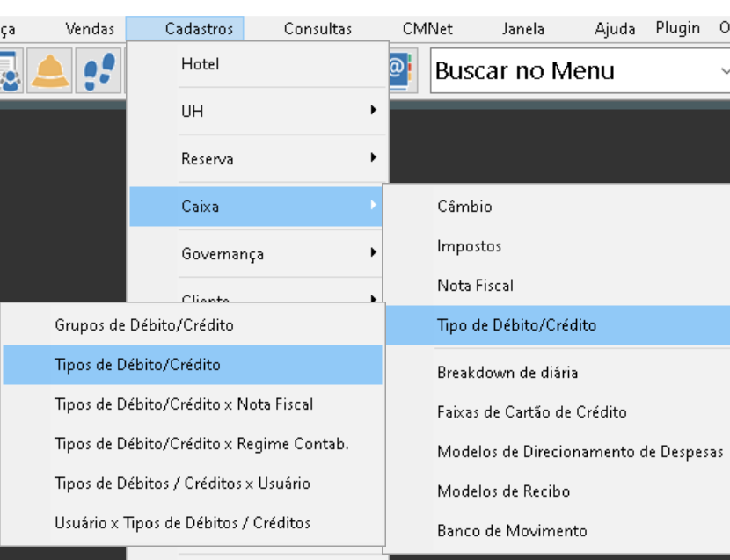
Task: Select Tipos de Débitos / Créditos x Usuário
Action: (193, 484)
